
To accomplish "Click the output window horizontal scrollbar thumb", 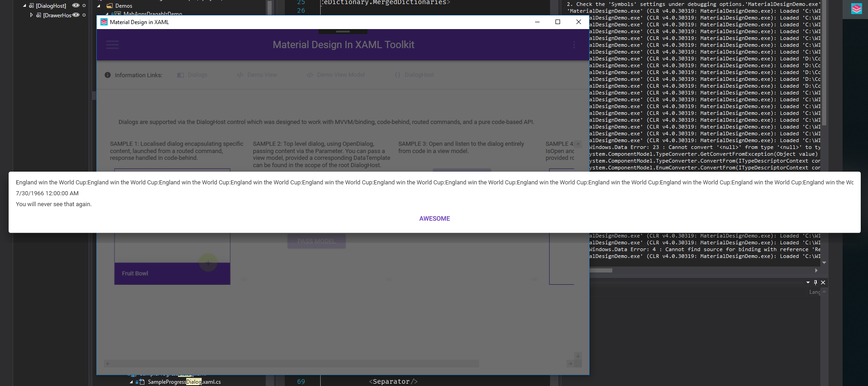I will click(601, 270).
